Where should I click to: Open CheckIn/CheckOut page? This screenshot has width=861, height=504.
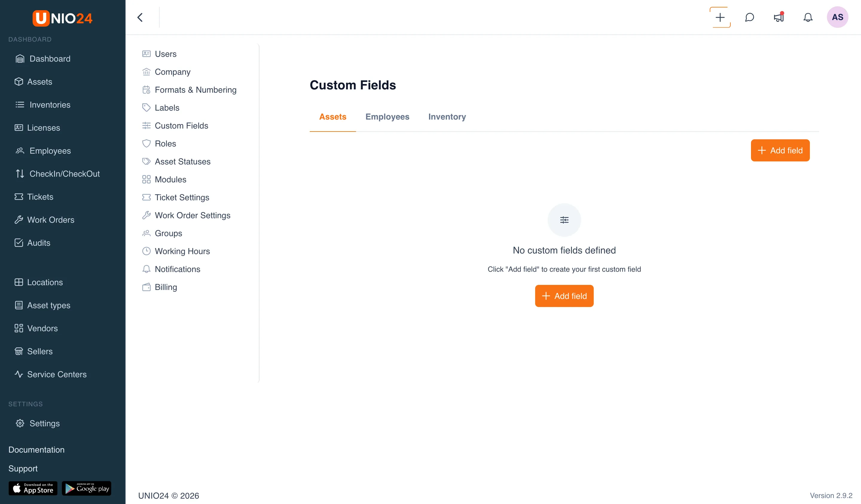coord(57,174)
